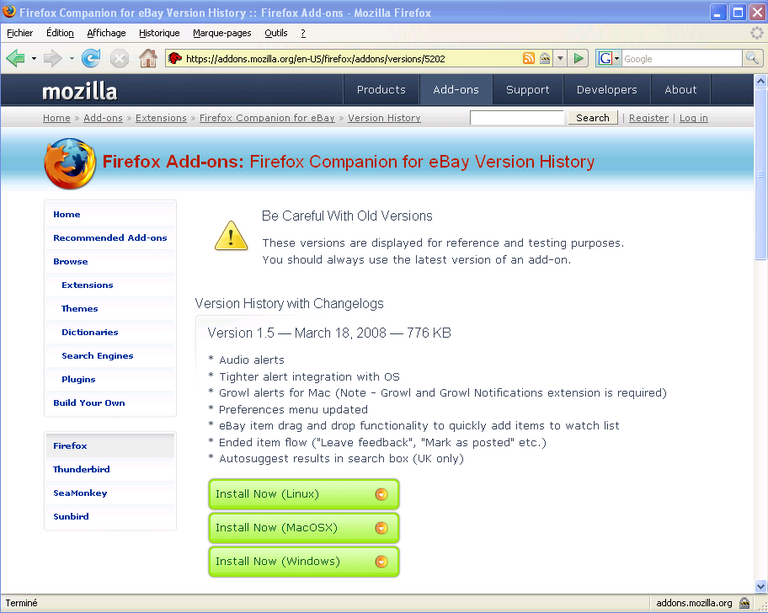Subscribe via the orange RSS feed icon
This screenshot has height=613, width=768.
coord(528,59)
